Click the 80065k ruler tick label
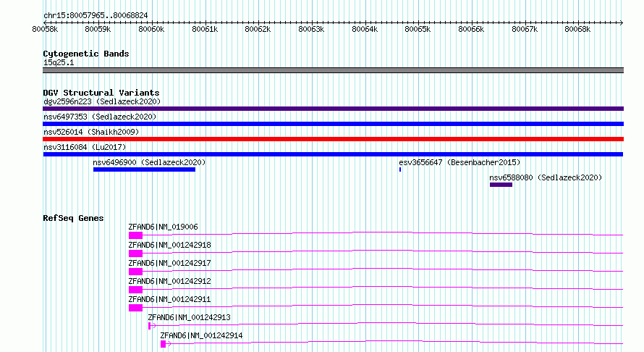 418,29
